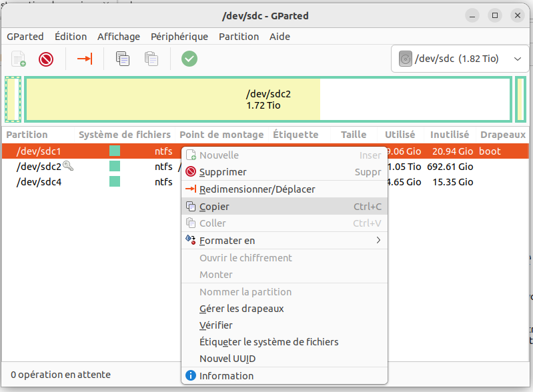The height and width of the screenshot is (392, 533).
Task: Choose Gérer les drapeaux in context menu
Action: (285, 309)
